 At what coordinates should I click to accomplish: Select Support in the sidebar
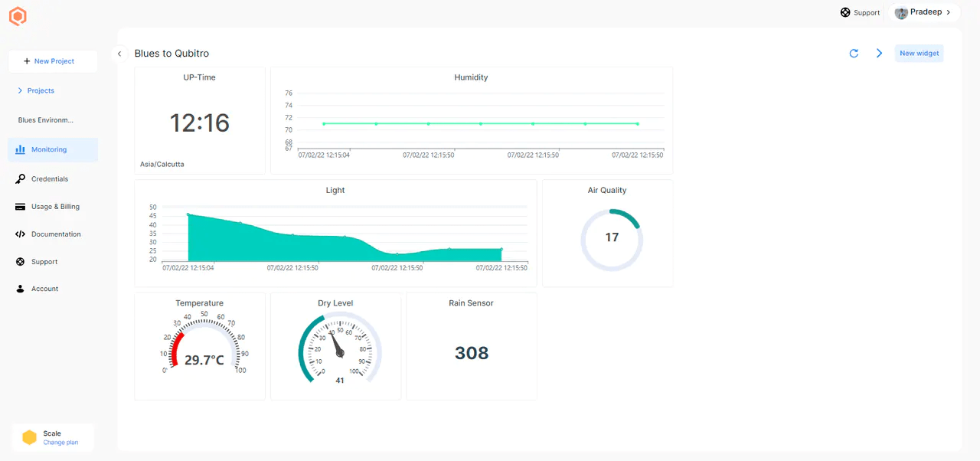46,261
